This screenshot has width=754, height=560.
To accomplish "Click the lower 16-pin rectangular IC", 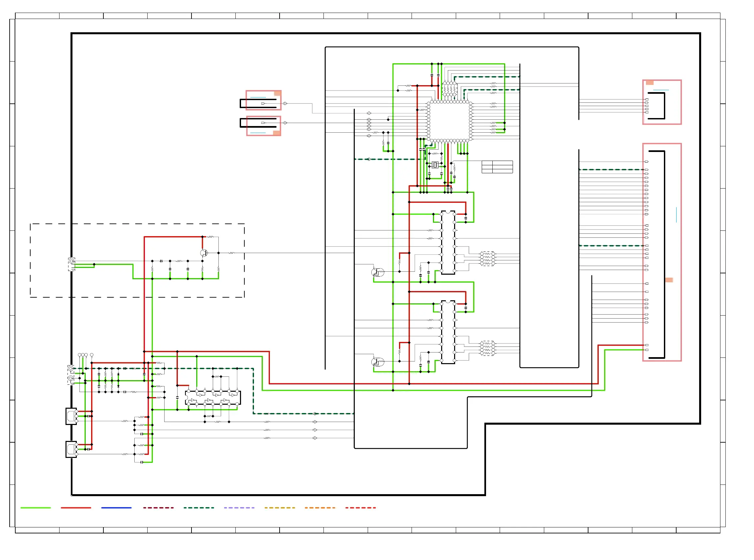I will [448, 332].
